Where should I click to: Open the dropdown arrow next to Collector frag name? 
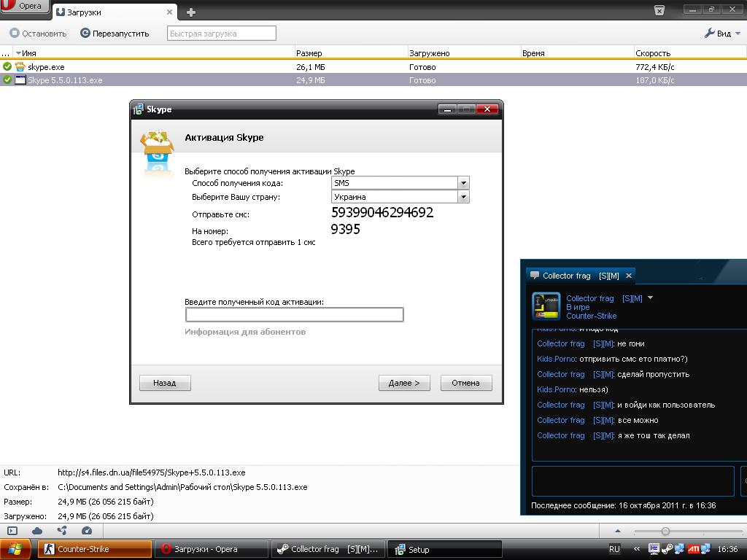click(x=650, y=297)
